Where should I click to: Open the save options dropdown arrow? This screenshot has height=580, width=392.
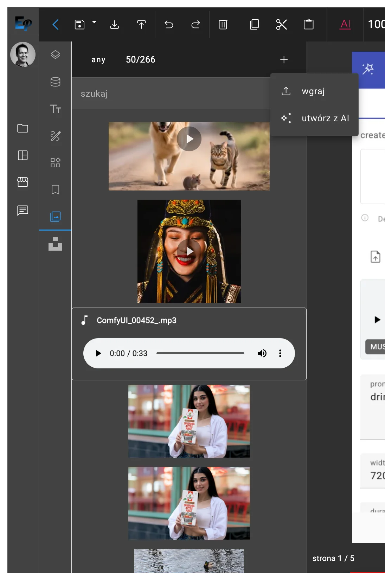pyautogui.click(x=94, y=22)
